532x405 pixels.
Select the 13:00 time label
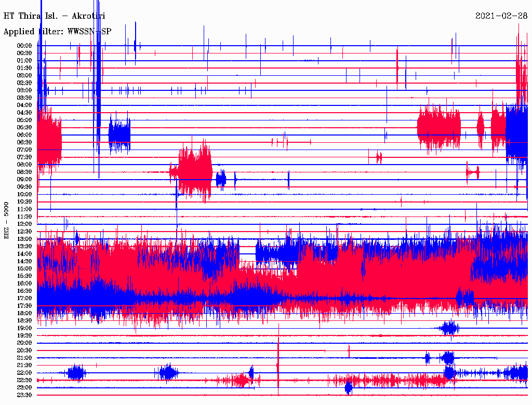pyautogui.click(x=24, y=239)
